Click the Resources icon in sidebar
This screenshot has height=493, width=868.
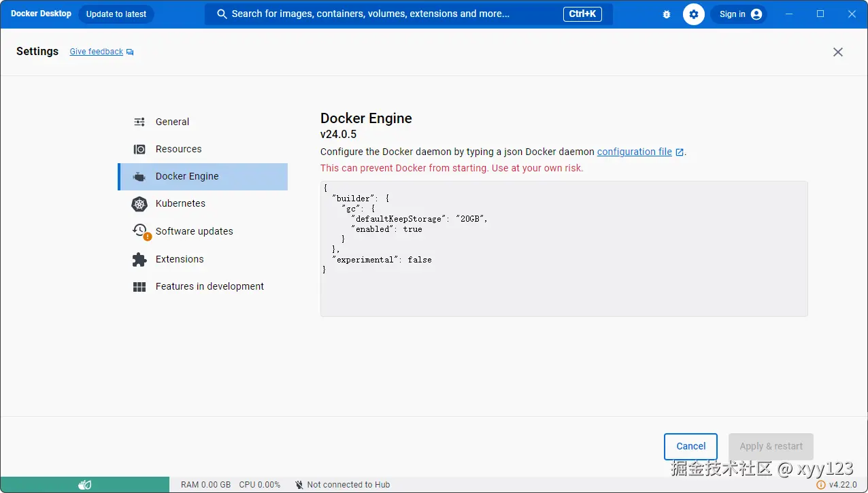pos(139,150)
